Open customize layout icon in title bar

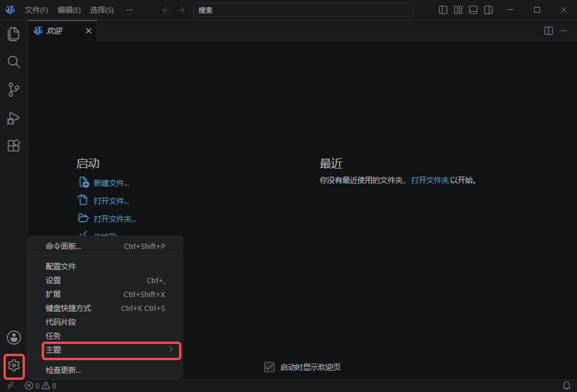(458, 10)
